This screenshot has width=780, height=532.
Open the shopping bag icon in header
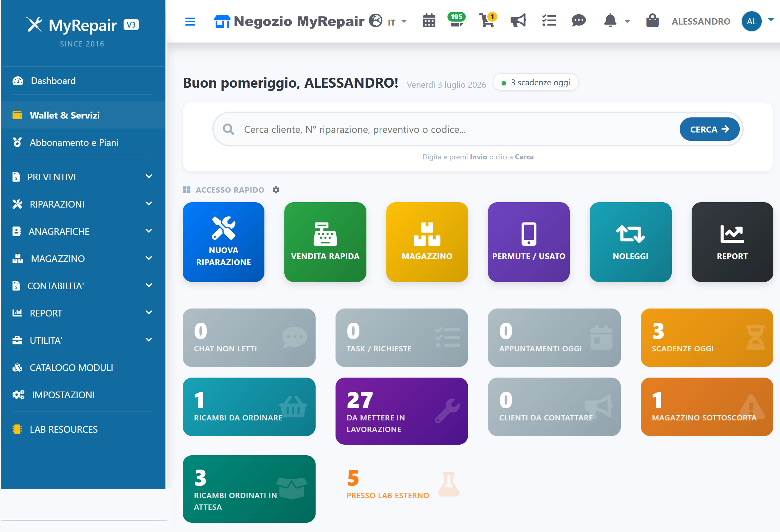point(652,21)
